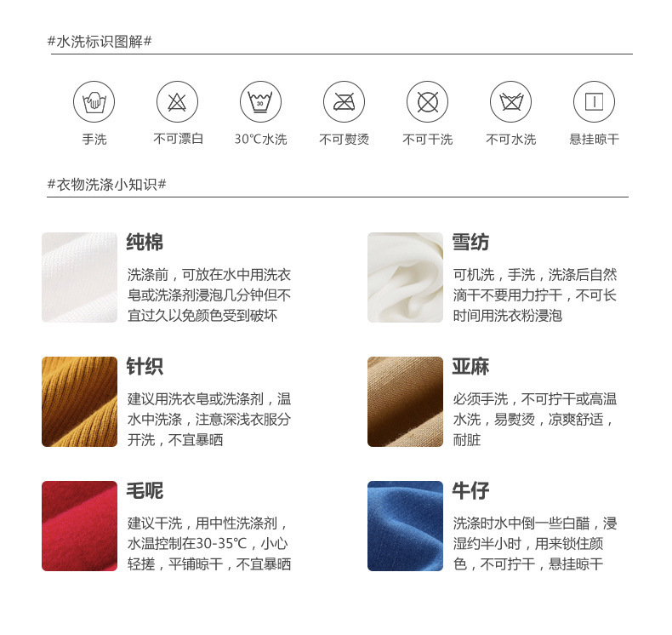Image resolution: width=672 pixels, height=635 pixels.
Task: Click the 亚麻 heading text
Action: pyautogui.click(x=470, y=367)
